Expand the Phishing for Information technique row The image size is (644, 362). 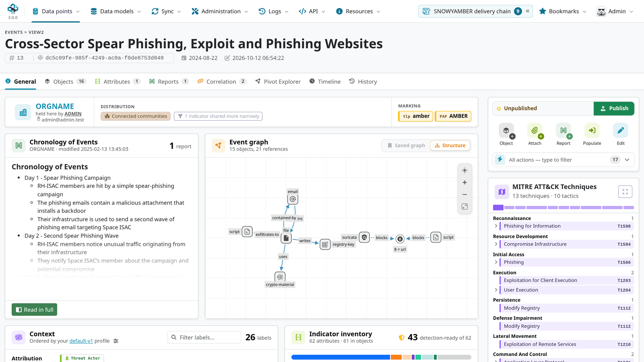(x=496, y=226)
